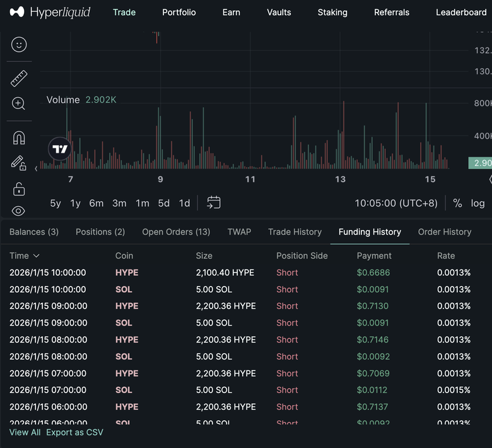Enable stay in drawing mode pencil-lock icon

[x=18, y=163]
